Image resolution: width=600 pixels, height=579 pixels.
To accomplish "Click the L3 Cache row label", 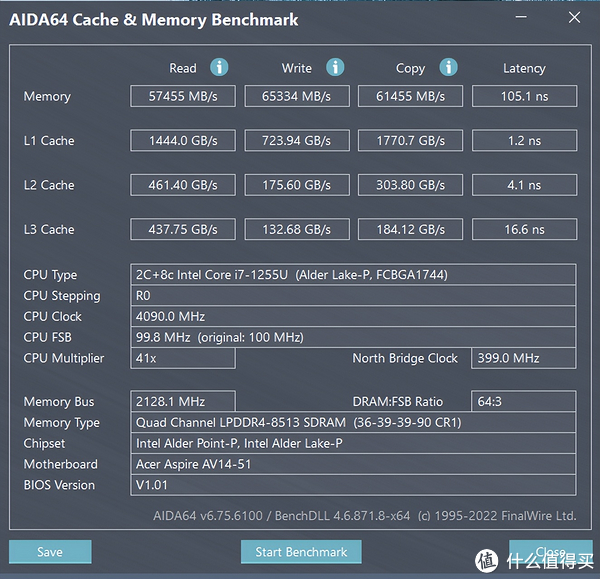I will pyautogui.click(x=49, y=229).
